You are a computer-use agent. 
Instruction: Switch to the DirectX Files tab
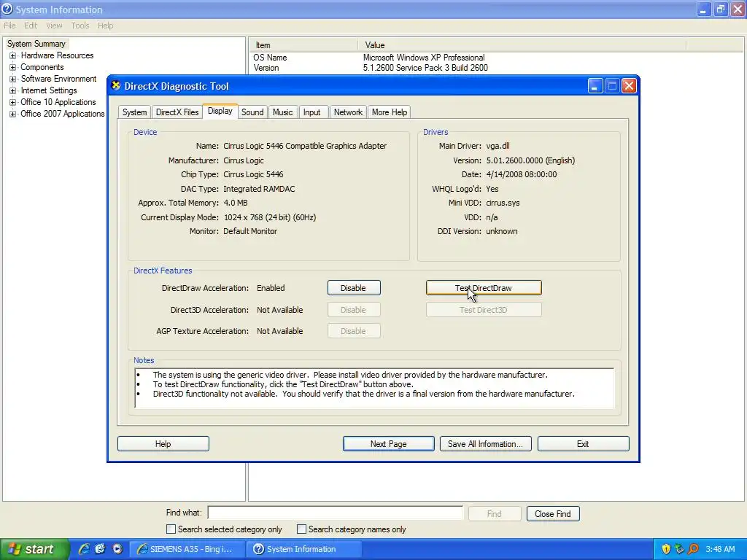(177, 112)
